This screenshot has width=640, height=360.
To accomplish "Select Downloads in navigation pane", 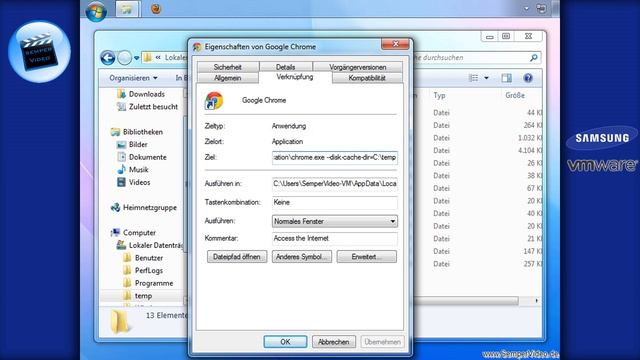I will 147,94.
